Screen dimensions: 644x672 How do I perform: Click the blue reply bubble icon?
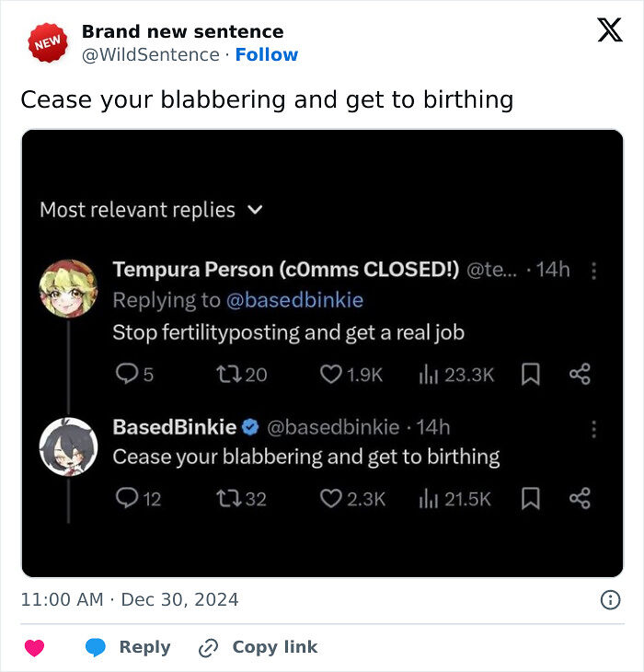96,648
